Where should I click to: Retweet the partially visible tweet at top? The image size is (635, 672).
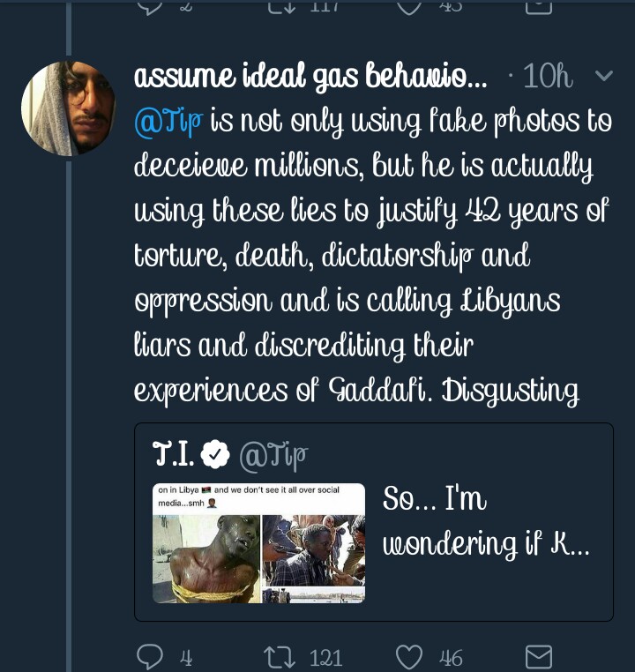pyautogui.click(x=280, y=5)
